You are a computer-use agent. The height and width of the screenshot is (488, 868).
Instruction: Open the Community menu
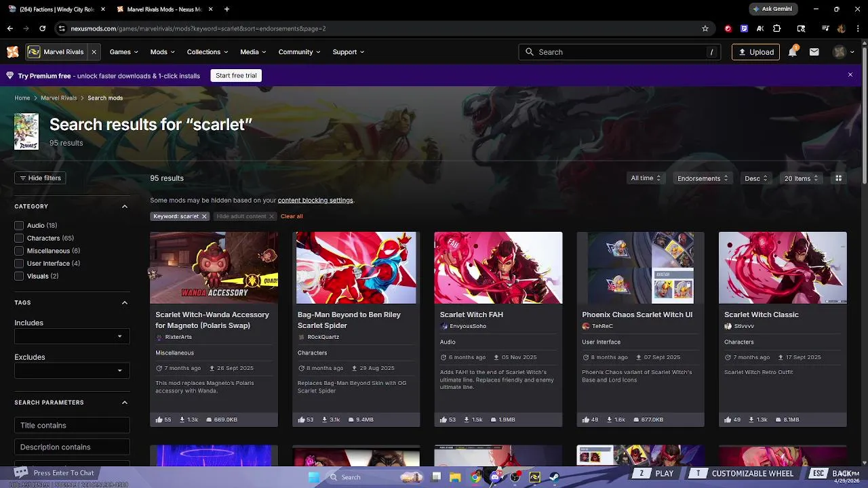(299, 52)
